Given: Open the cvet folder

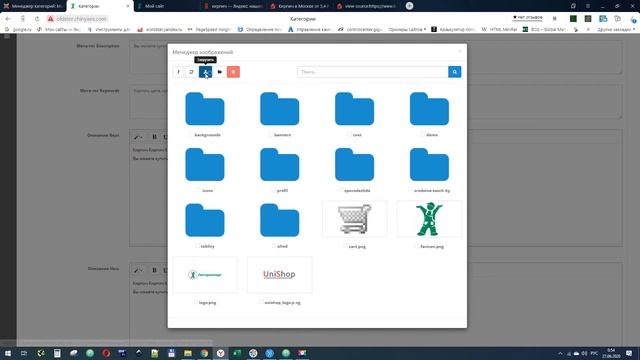Looking at the screenshot, I should click(x=354, y=109).
